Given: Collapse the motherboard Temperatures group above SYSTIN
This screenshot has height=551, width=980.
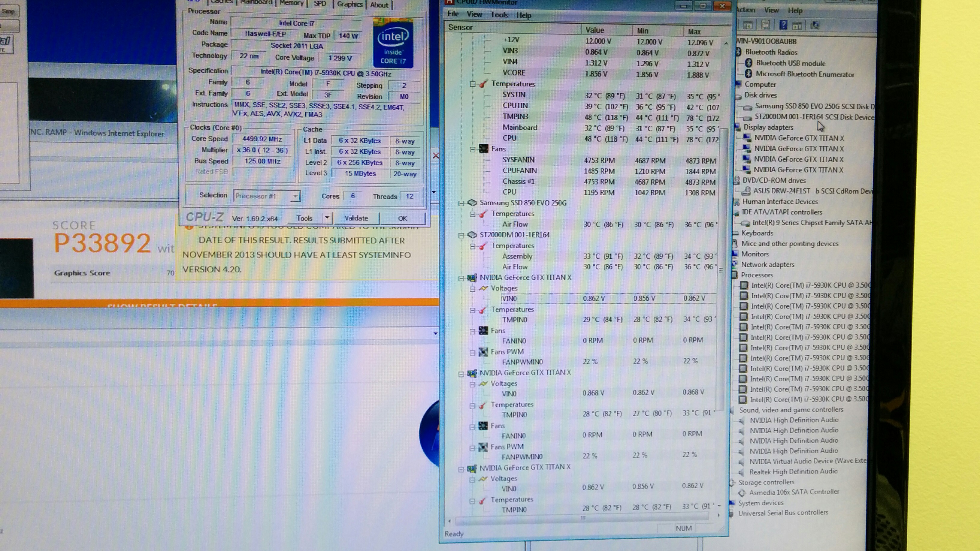Looking at the screenshot, I should point(473,84).
